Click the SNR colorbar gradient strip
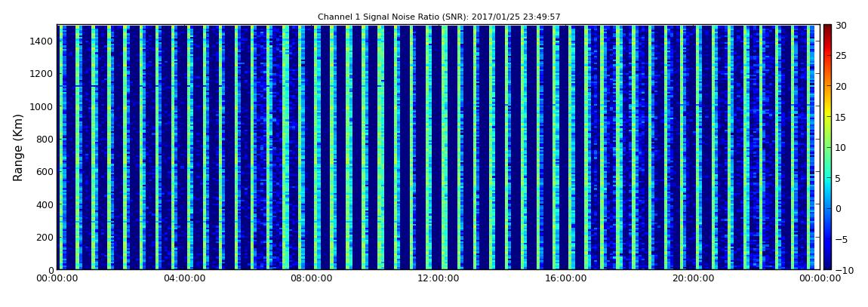This screenshot has height=307, width=868. (x=827, y=147)
